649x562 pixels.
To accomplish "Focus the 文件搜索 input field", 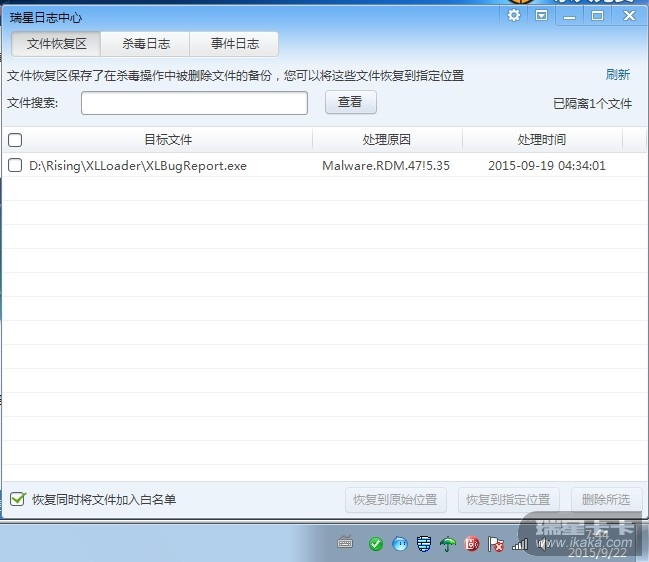I will click(x=194, y=103).
